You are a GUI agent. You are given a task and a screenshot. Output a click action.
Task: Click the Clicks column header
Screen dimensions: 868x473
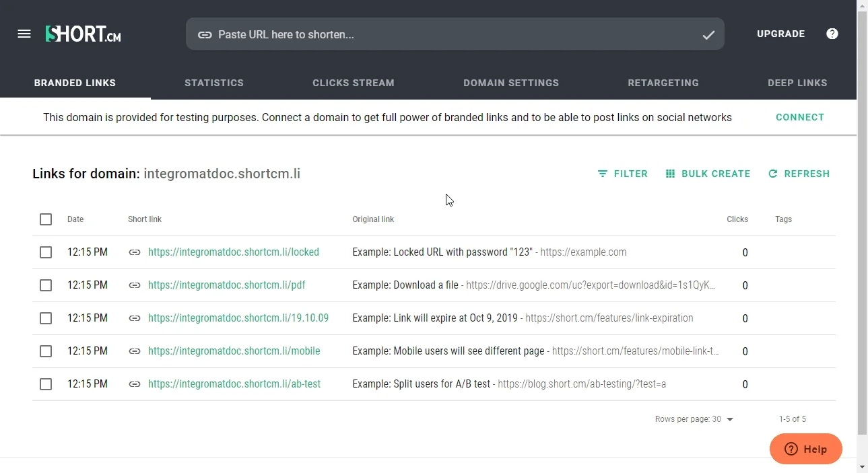point(737,219)
